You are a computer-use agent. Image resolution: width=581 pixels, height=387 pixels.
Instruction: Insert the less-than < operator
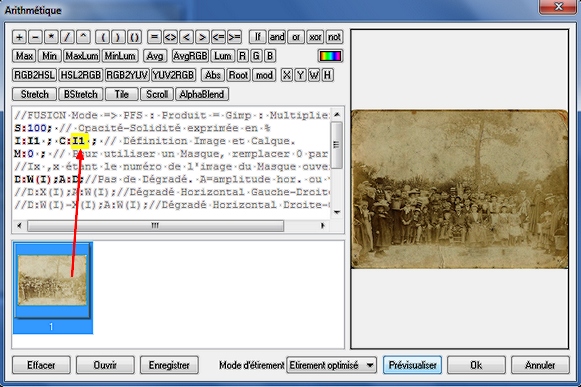tap(186, 37)
